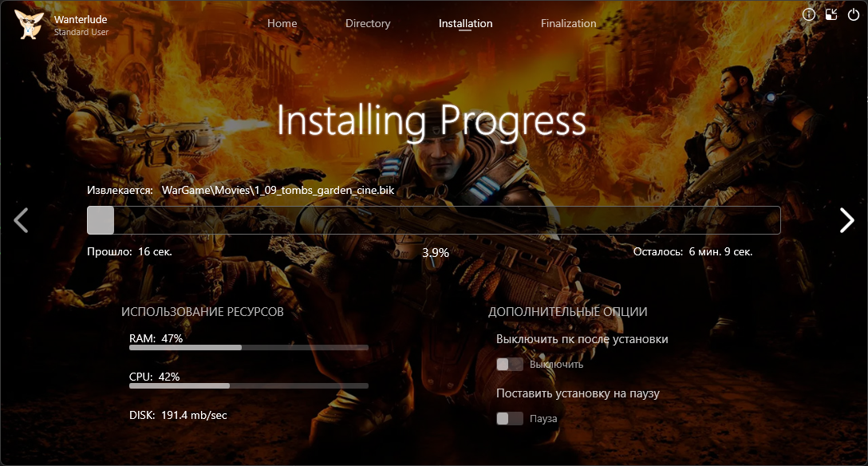Click 'ДОПОЛНИТЕЛЬНЫЕ ОПЦИИ' section header
This screenshot has height=466, width=868.
(x=567, y=311)
